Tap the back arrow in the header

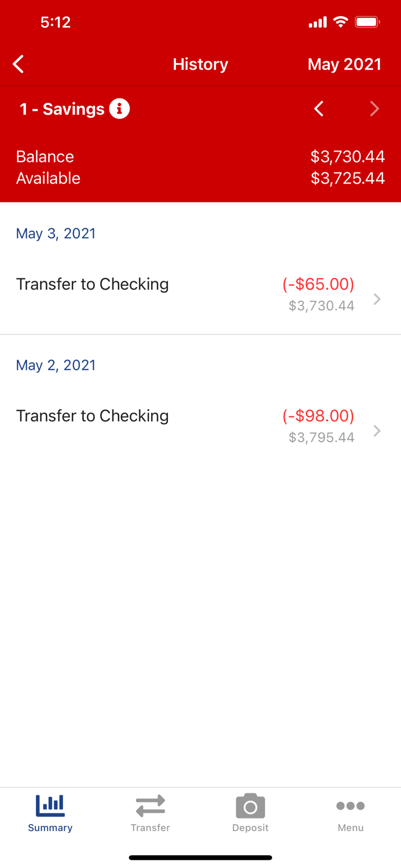coord(19,64)
